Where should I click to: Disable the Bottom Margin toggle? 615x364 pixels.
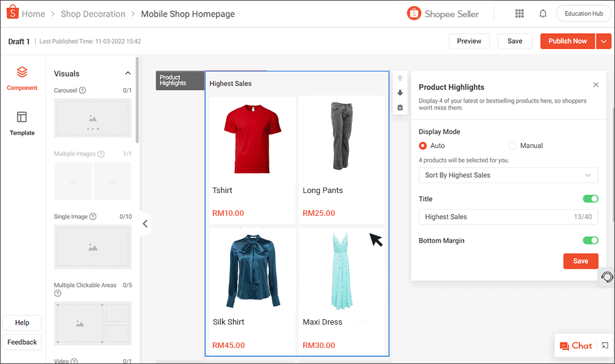click(x=590, y=240)
